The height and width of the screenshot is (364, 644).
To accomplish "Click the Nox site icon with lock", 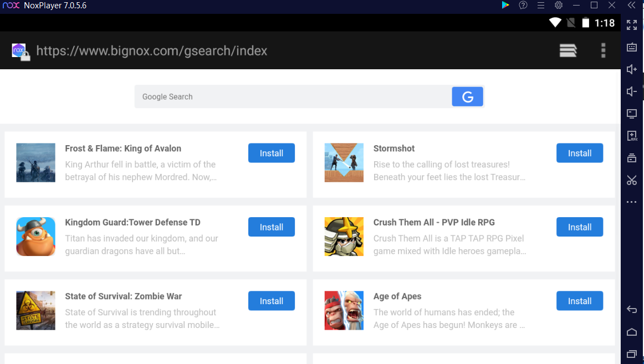I will 21,52.
